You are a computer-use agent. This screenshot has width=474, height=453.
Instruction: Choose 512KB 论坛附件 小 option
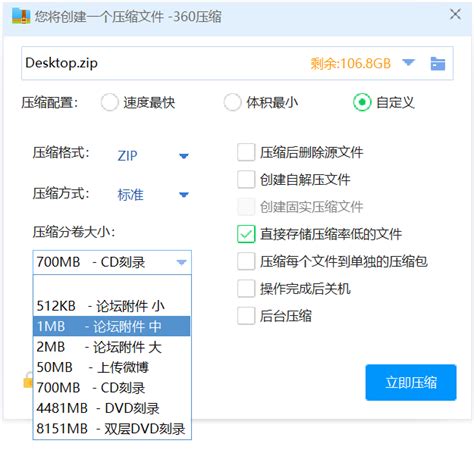pos(112,306)
